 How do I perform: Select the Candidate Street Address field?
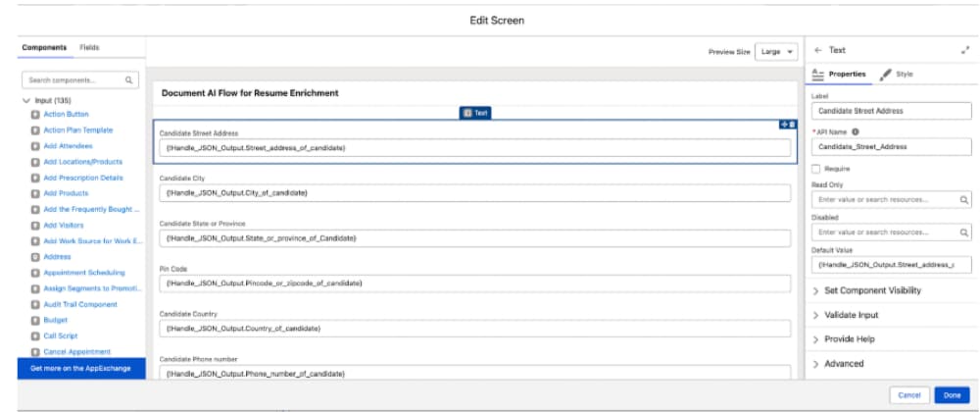click(475, 148)
